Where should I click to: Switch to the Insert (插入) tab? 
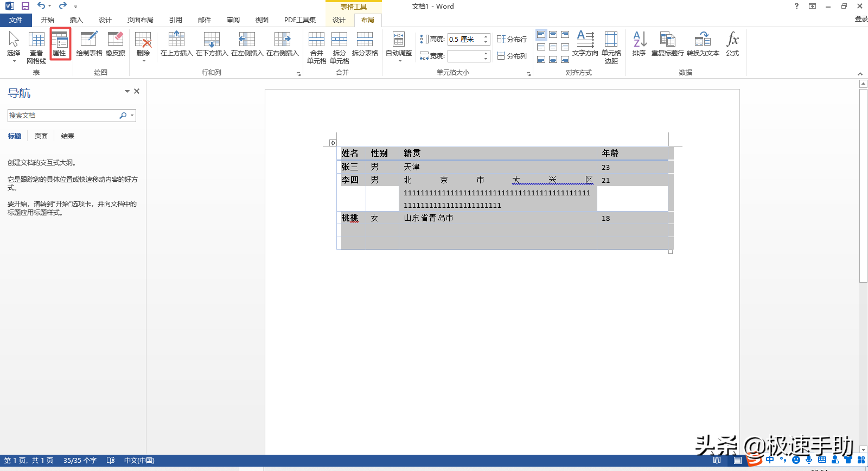[x=76, y=20]
